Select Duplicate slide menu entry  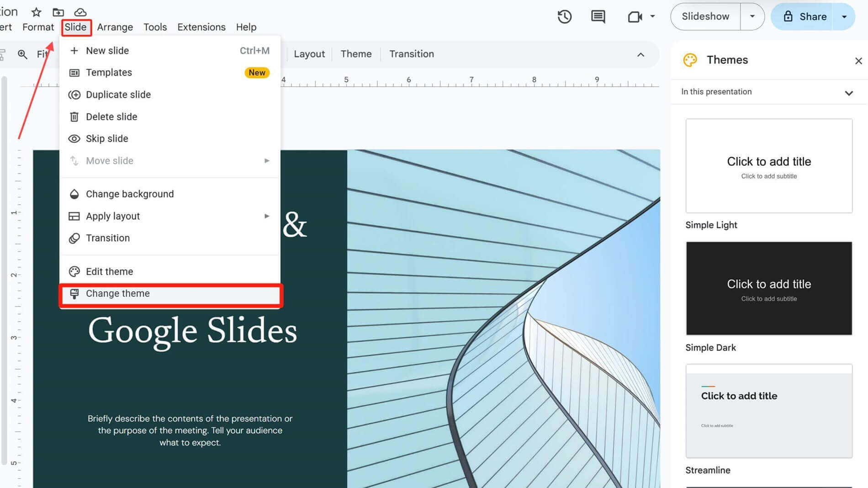169,95
